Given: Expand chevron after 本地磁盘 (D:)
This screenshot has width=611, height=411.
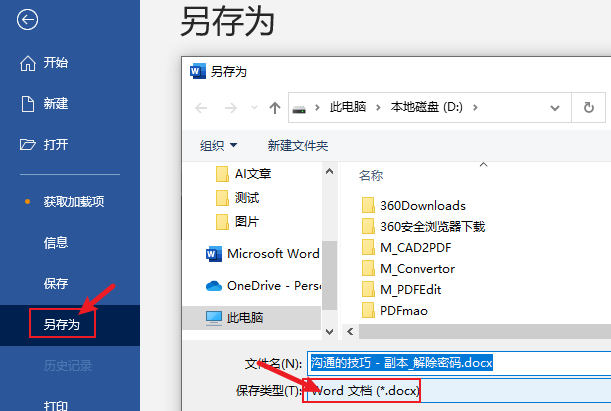Looking at the screenshot, I should point(475,108).
